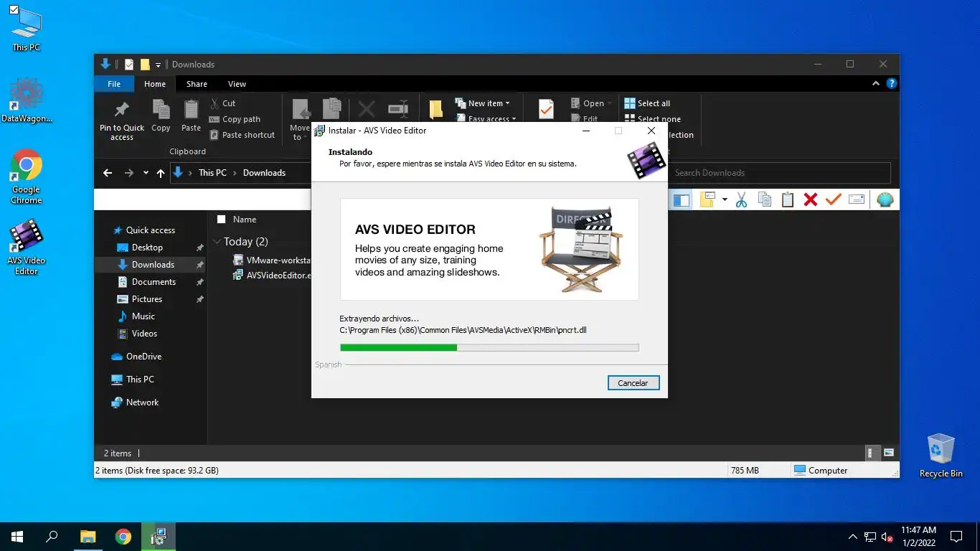Expand the This PC breadcrumb chevron
The image size is (980, 551).
coord(235,173)
